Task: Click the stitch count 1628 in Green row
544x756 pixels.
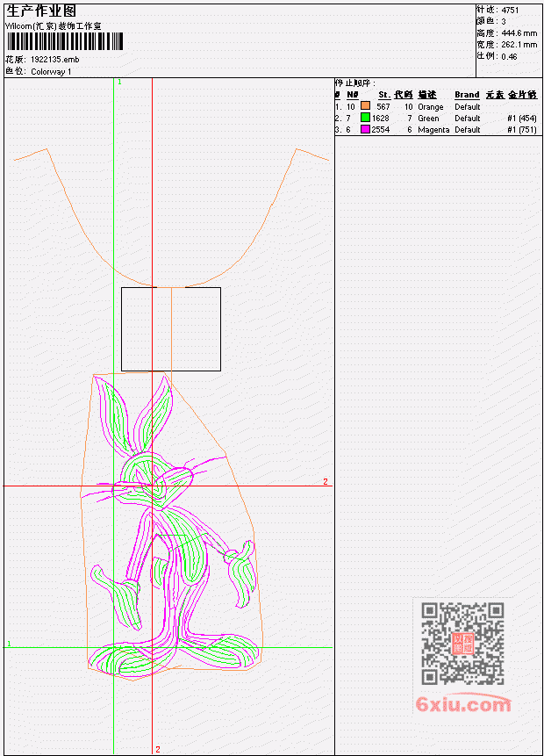Action: tap(380, 119)
